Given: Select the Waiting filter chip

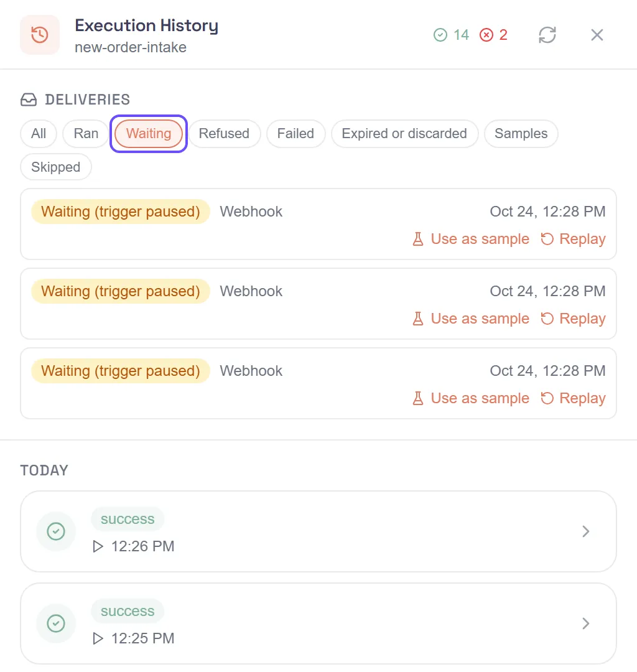Looking at the screenshot, I should click(149, 133).
